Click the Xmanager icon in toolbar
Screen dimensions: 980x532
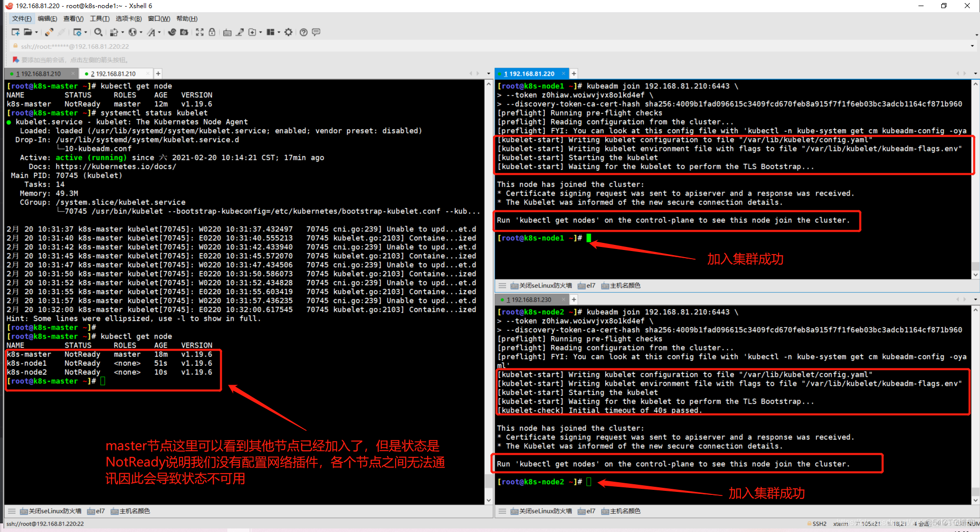tap(184, 32)
